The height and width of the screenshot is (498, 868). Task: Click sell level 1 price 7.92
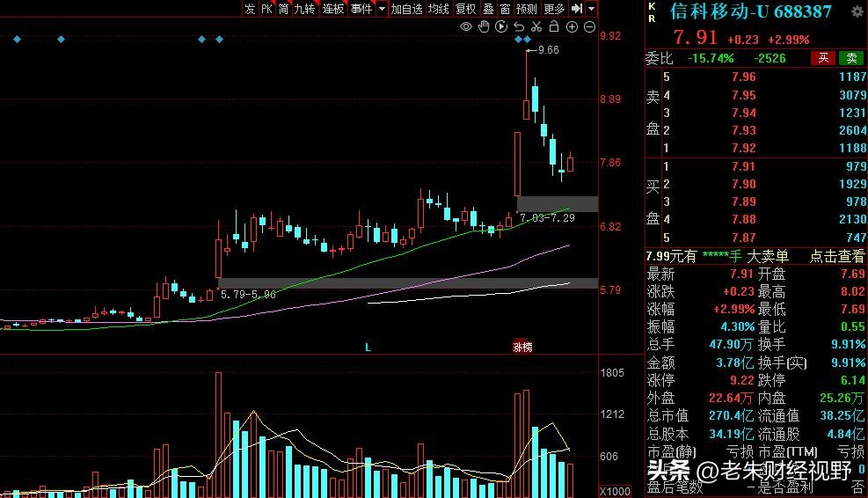pos(743,148)
